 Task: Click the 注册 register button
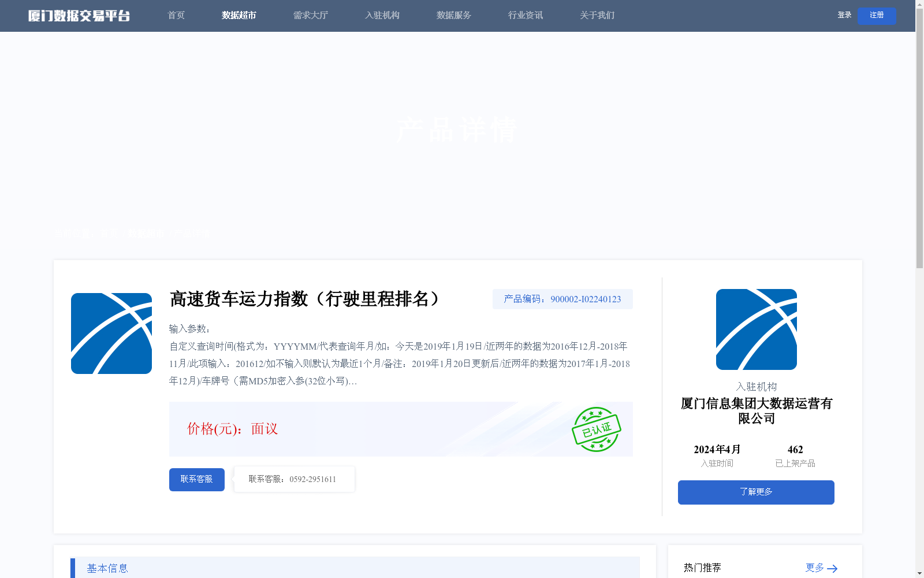(x=877, y=16)
